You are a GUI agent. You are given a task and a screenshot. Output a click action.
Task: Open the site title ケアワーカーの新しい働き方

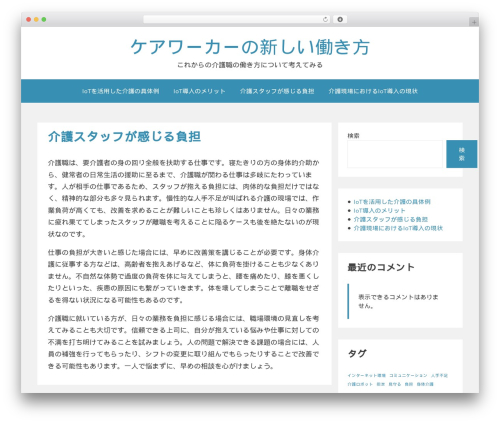tap(250, 47)
